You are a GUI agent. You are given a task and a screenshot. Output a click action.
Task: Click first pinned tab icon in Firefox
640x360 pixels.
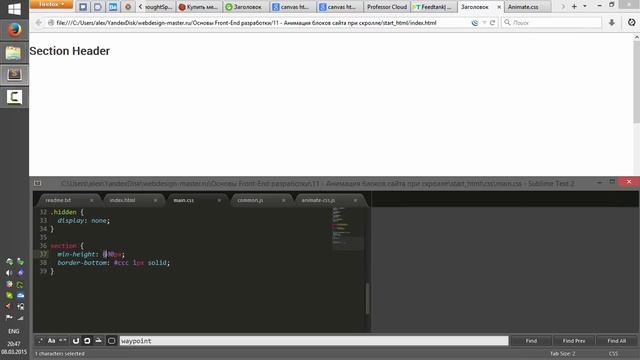point(83,7)
